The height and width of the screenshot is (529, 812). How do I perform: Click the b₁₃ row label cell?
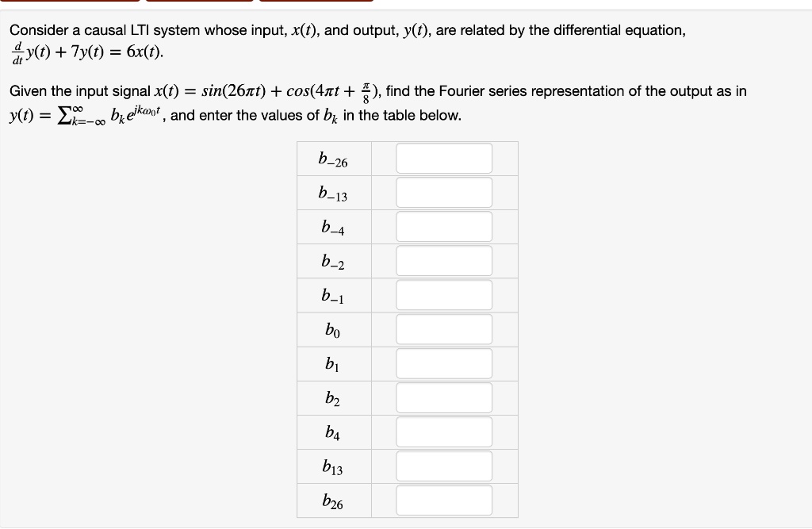coord(333,466)
